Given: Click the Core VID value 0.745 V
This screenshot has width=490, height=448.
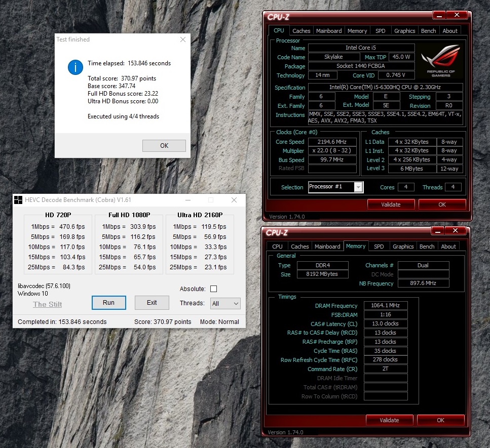Looking at the screenshot, I should 396,75.
